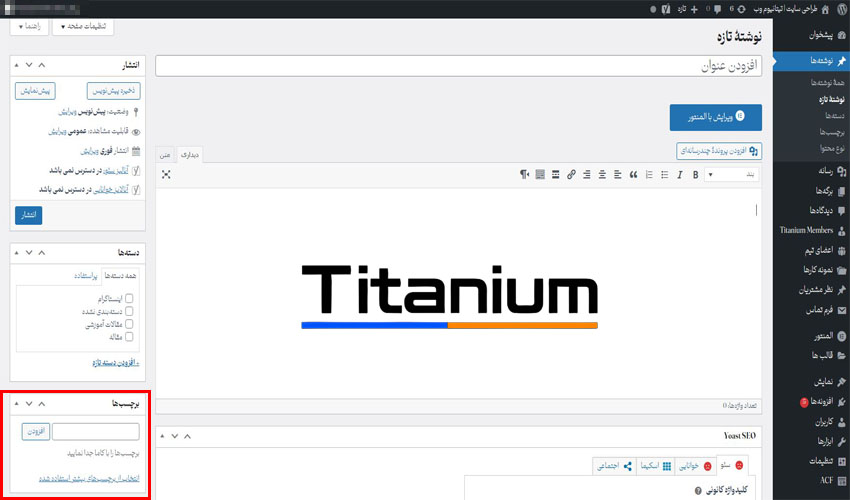850x500 pixels.
Task: Click the plus new content icon
Action: [694, 9]
